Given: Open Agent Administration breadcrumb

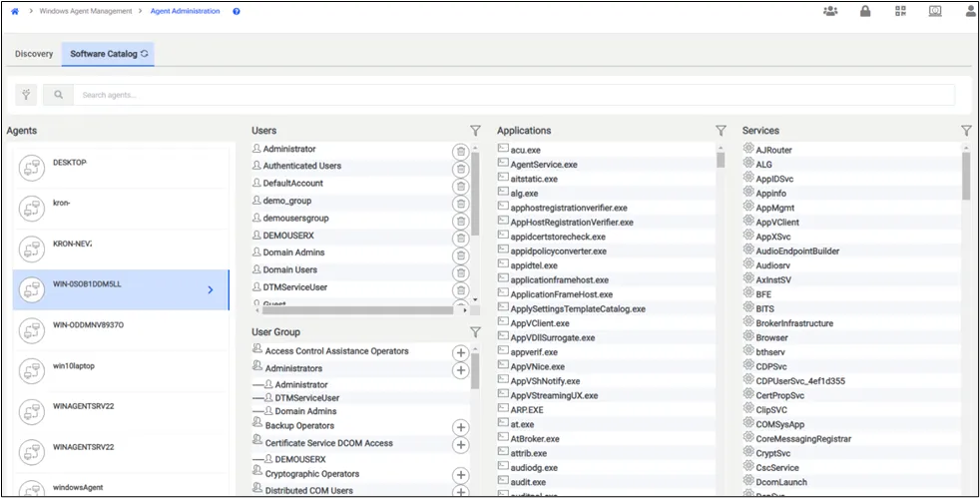Looking at the screenshot, I should pos(185,11).
